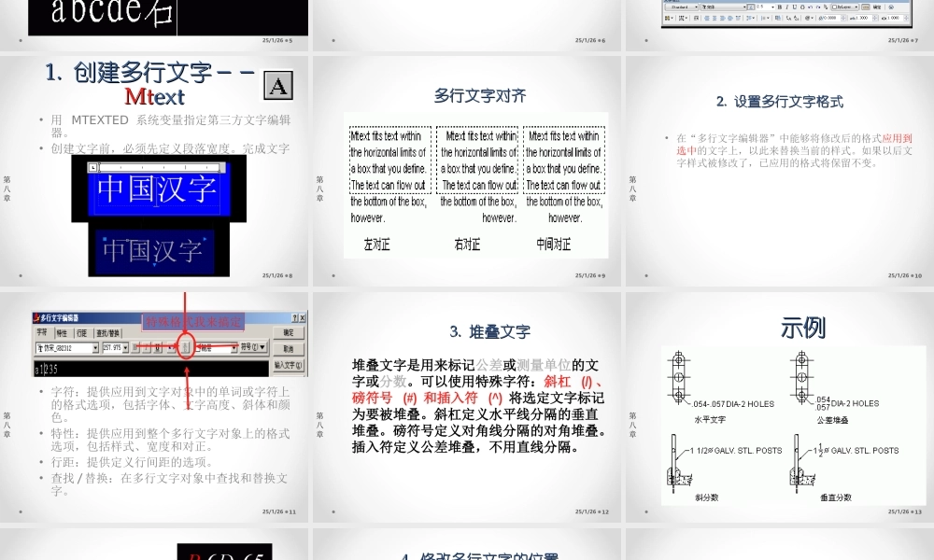
Task: Open the 符号 symbol dropdown
Action: click(252, 347)
